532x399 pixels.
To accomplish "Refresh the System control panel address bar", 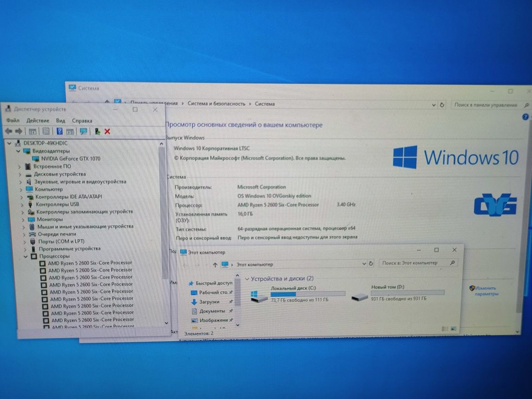I will 442,105.
